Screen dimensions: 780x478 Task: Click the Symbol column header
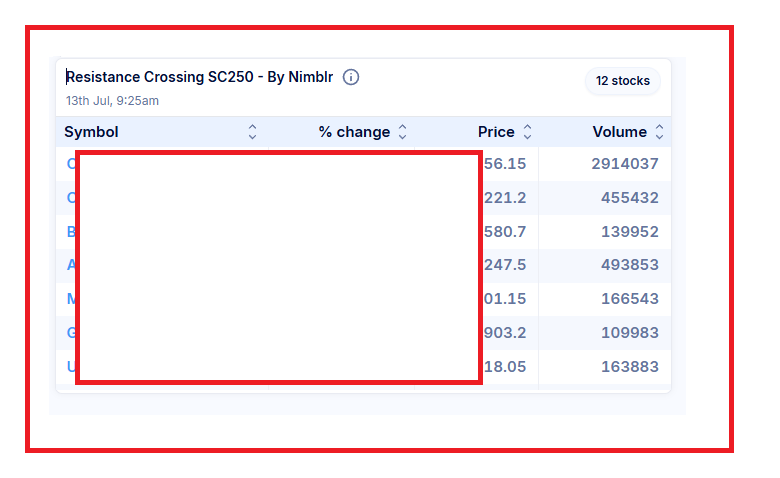(x=92, y=132)
